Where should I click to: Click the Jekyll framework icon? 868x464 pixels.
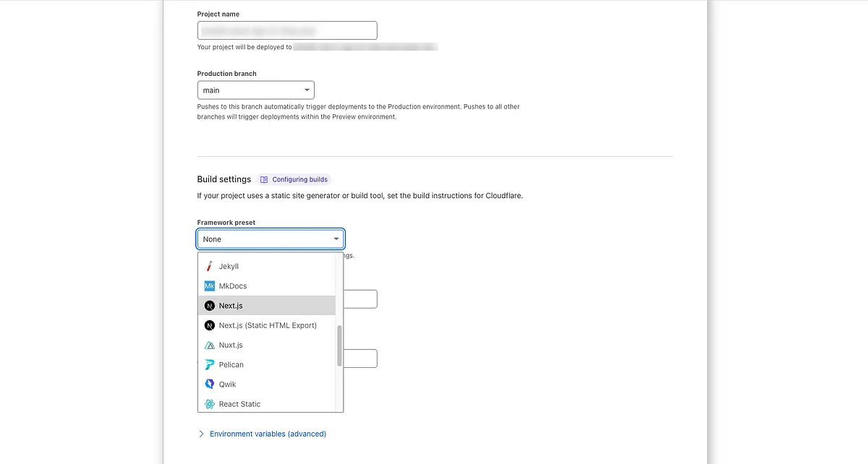pyautogui.click(x=210, y=266)
